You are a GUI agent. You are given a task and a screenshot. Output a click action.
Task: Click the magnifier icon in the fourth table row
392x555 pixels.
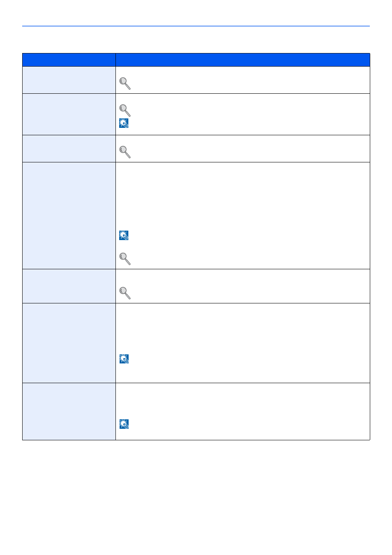click(125, 259)
